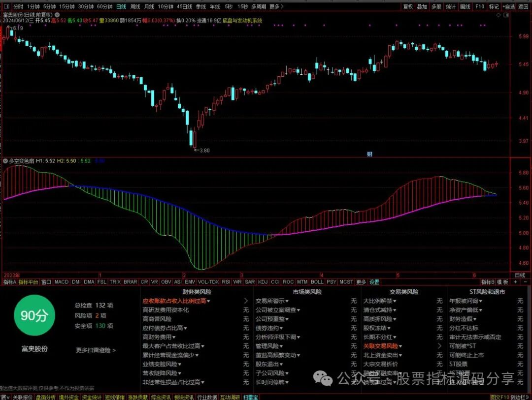Open the 指标B tab
532x400 pixels.
coord(488,282)
